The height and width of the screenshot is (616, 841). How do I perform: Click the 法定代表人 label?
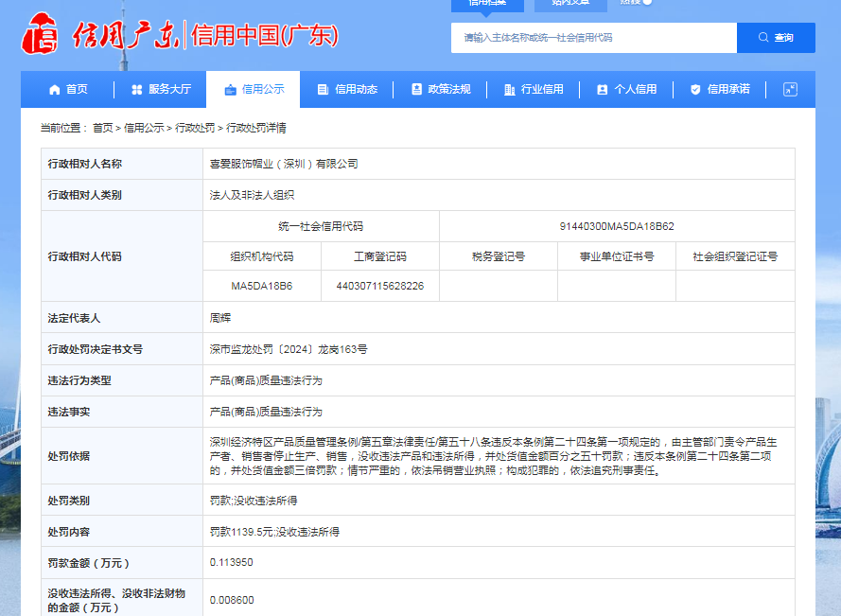tap(74, 318)
